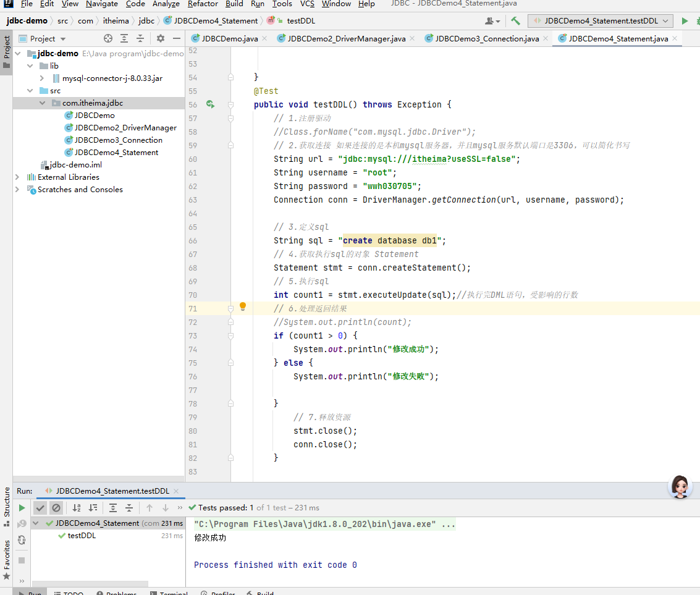Select JDBCDemo2_DriverManager in project tree
This screenshot has width=700, height=595.
click(x=125, y=128)
